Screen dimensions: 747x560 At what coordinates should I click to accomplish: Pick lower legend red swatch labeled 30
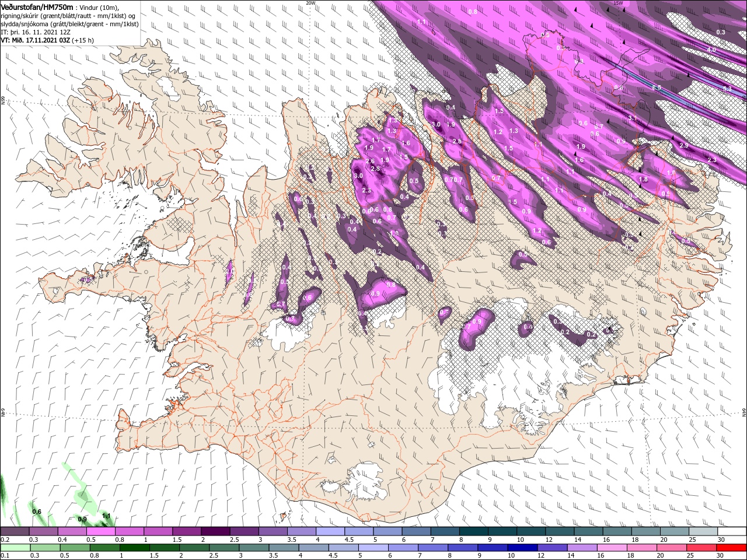point(731,547)
